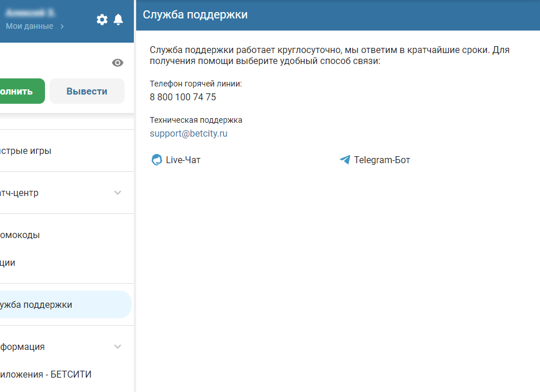Open the Telegram-Бот support option
This screenshot has width=540, height=392.
tap(374, 160)
